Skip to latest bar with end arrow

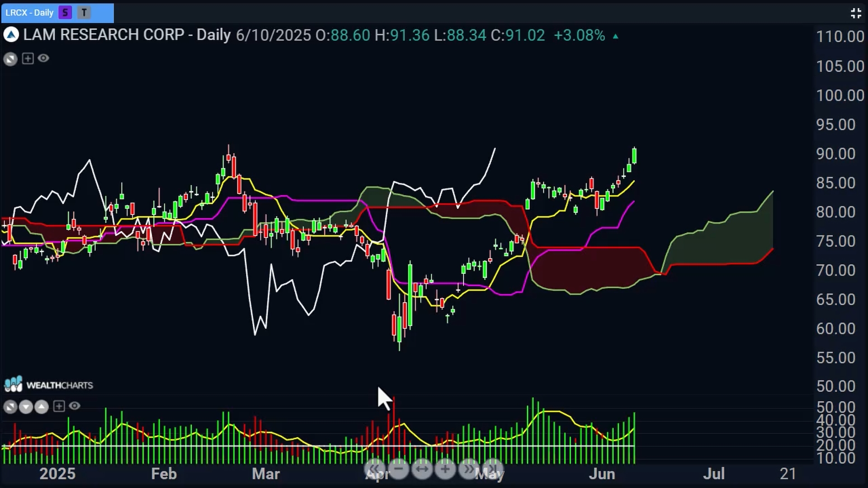[492, 469]
